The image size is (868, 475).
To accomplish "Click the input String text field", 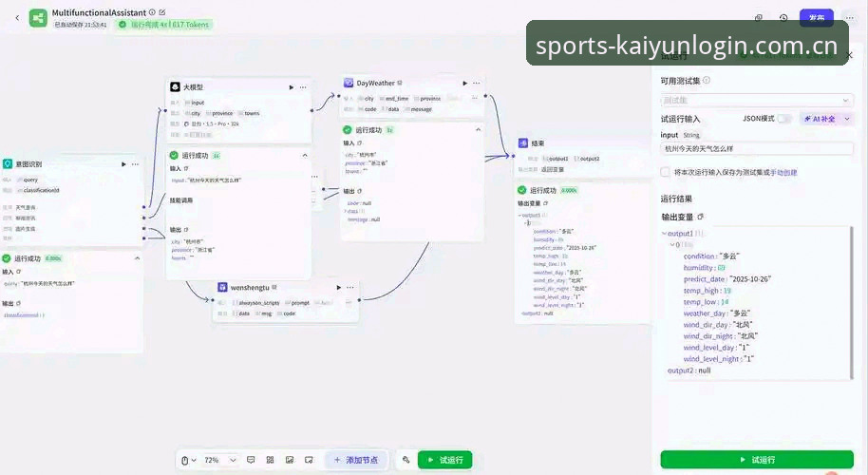I will tap(756, 148).
